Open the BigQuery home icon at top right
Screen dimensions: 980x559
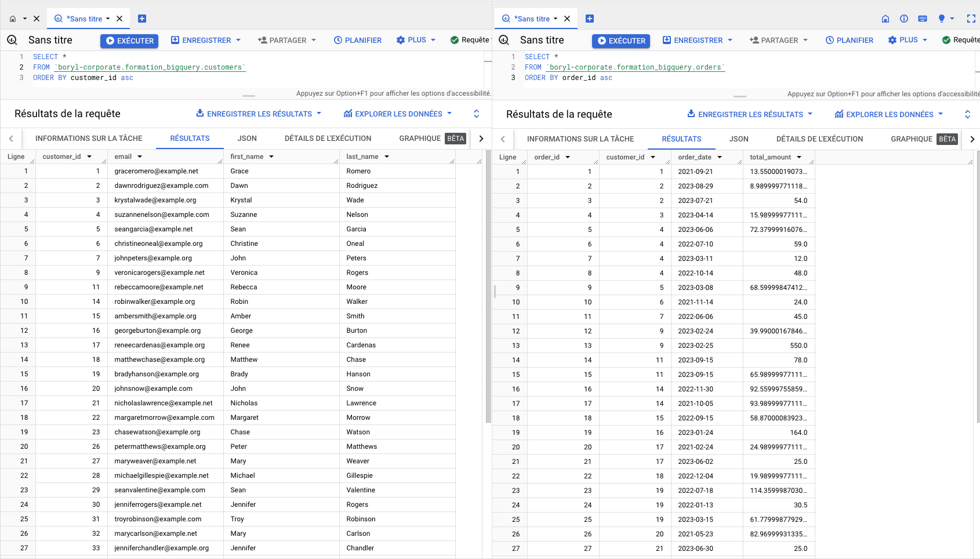885,19
